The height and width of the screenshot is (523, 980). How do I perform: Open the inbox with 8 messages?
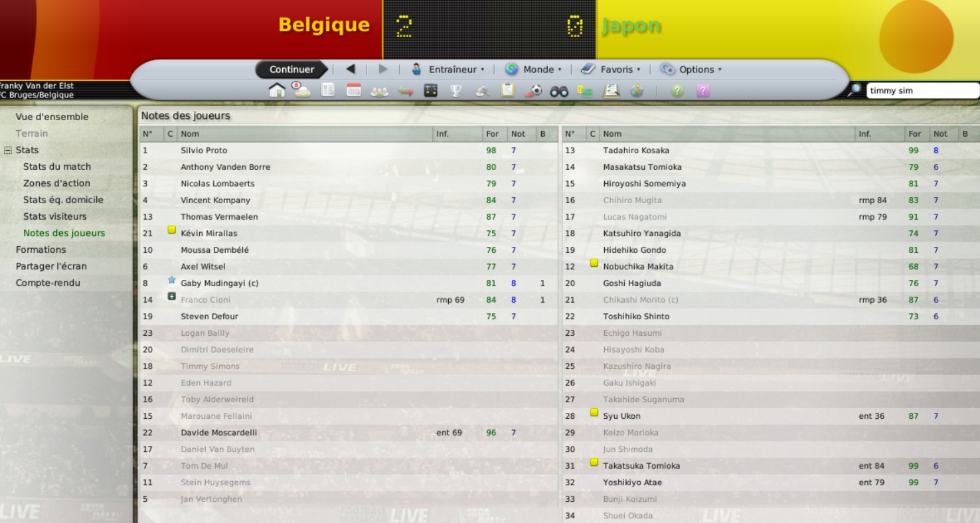tap(301, 90)
